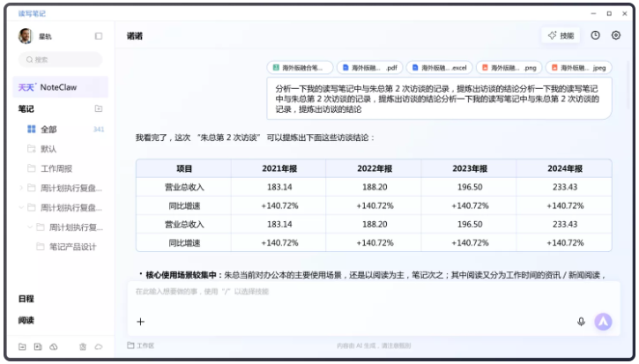
Task: Open the .pdf attachment chip
Action: pos(369,68)
